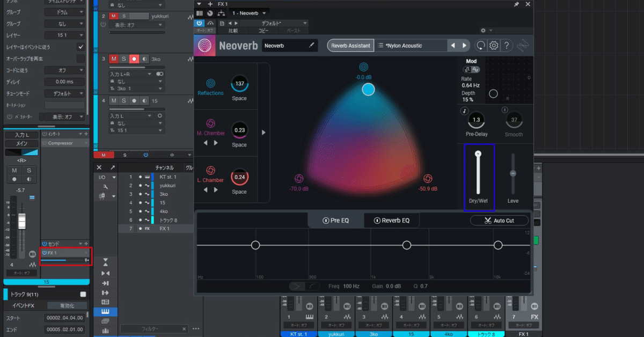Pin the FX 1 plugin window
This screenshot has width=644, height=337.
coord(516,4)
